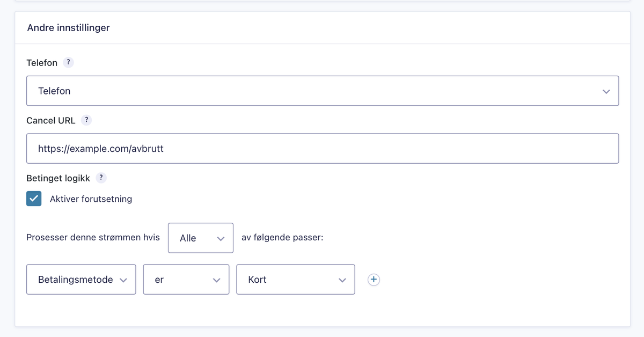
Task: Click the Andre innstillinger section header
Action: pyautogui.click(x=68, y=27)
